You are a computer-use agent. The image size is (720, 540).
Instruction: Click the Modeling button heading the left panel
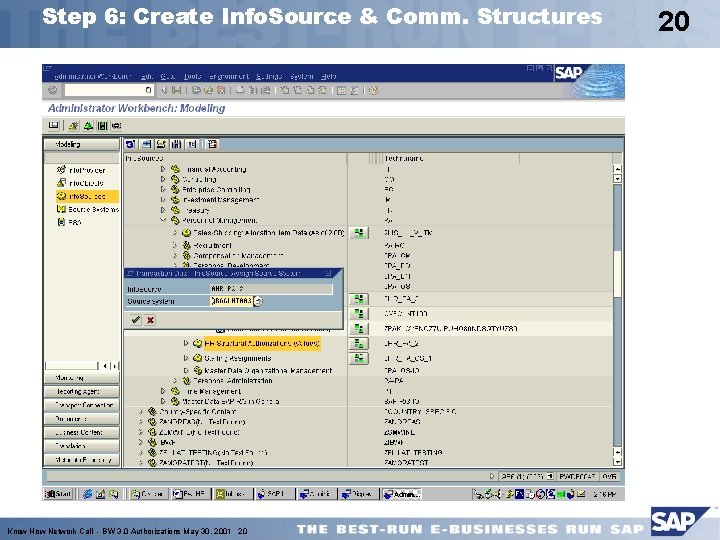81,144
